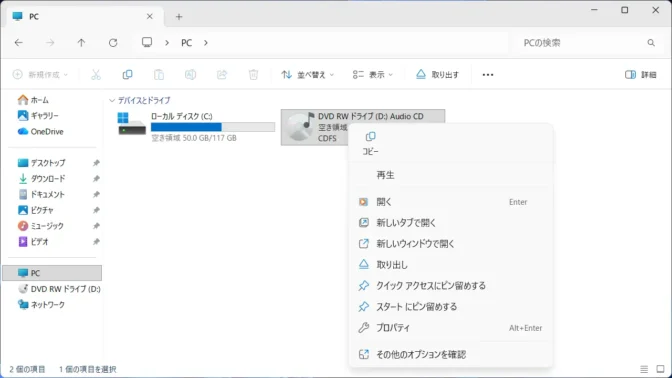Go back with the back arrow
This screenshot has width=672, height=378.
click(x=18, y=42)
